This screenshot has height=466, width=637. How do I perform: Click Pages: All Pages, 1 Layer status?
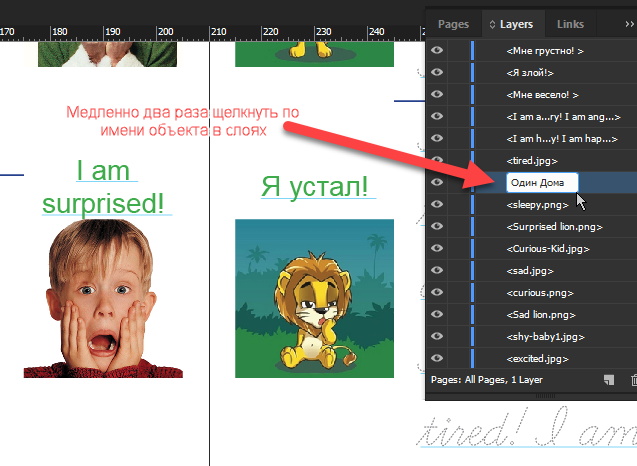(486, 380)
